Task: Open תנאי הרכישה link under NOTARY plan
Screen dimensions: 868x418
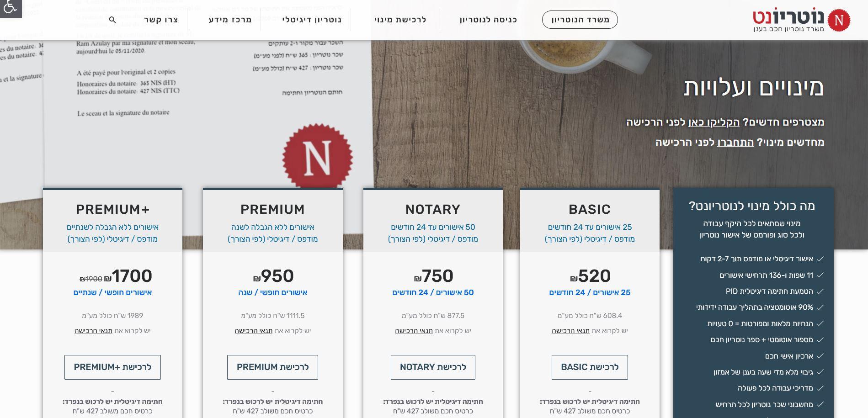Action: (414, 331)
